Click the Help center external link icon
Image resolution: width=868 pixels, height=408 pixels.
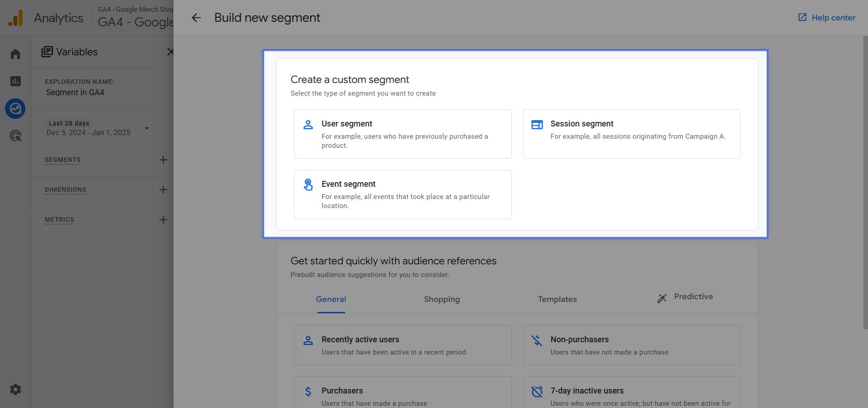tap(802, 17)
